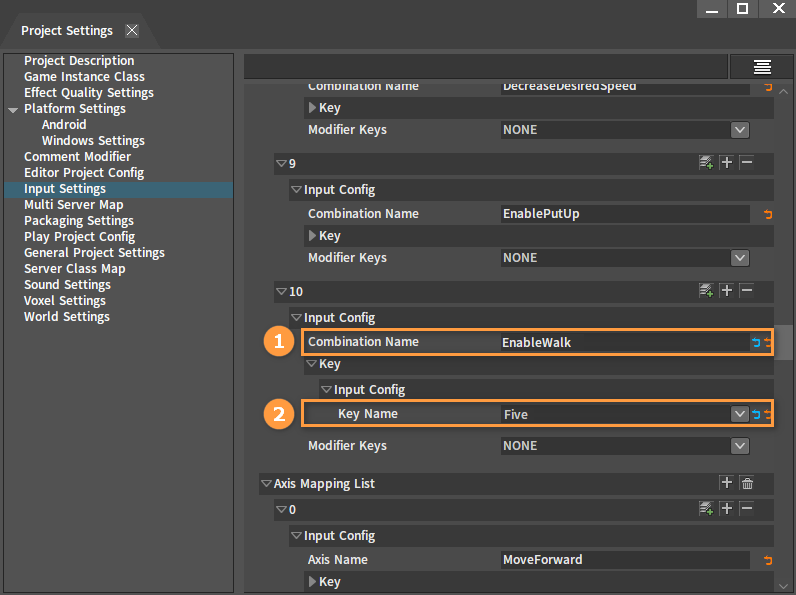Viewport: 796px width, 595px height.
Task: Collapse entry 10
Action: [x=281, y=291]
